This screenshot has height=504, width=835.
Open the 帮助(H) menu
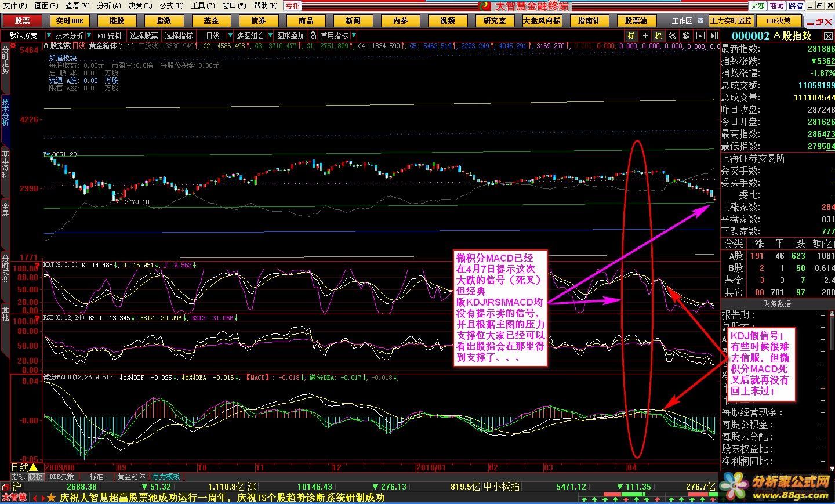click(265, 6)
